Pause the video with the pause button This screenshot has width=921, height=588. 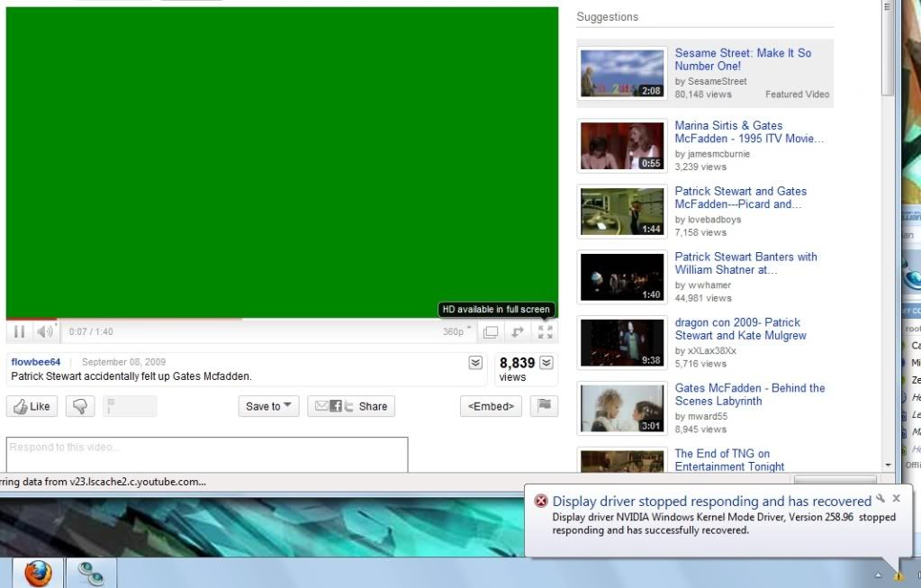coord(20,331)
